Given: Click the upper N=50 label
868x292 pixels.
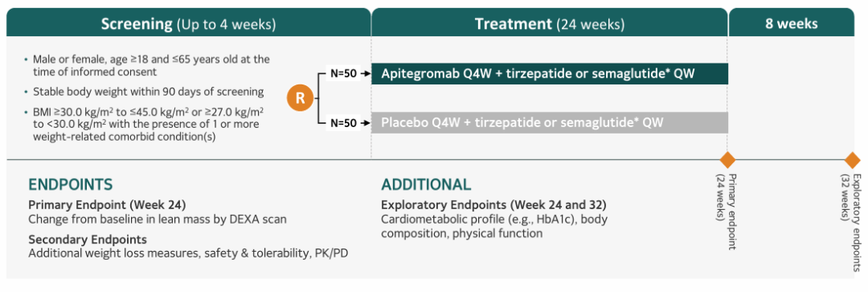Looking at the screenshot, I should (342, 74).
